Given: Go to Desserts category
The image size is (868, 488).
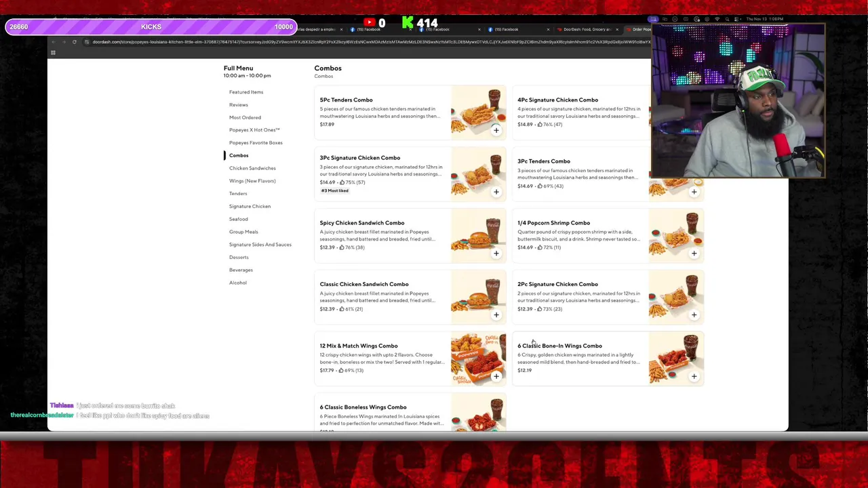Looking at the screenshot, I should pyautogui.click(x=239, y=258).
